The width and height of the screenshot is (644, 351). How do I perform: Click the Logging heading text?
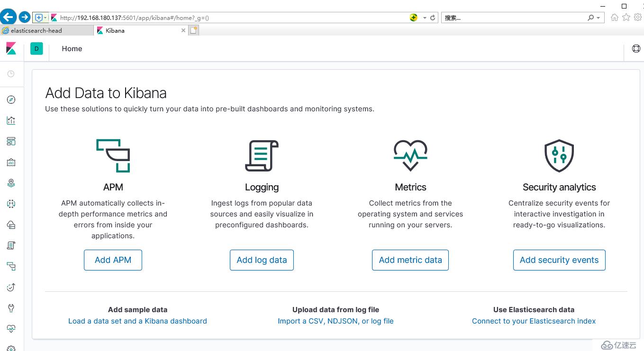click(x=262, y=188)
